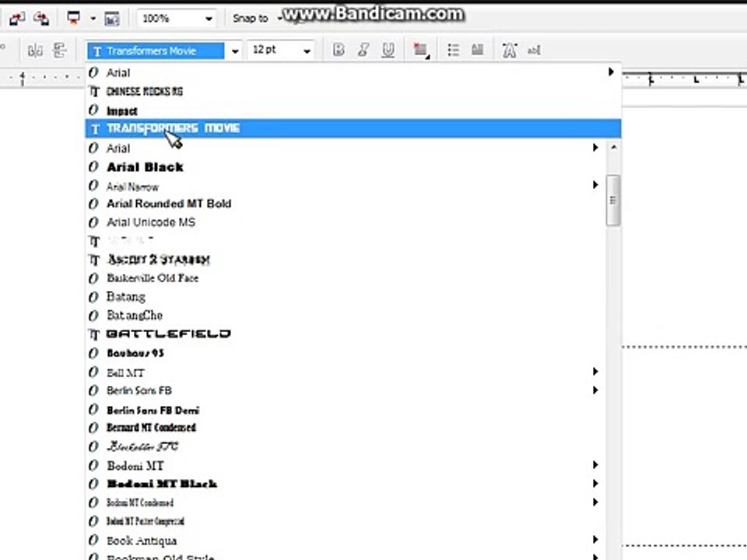Select the Bodoni MT font
Viewport: 747px width, 560px height.
coord(345,465)
